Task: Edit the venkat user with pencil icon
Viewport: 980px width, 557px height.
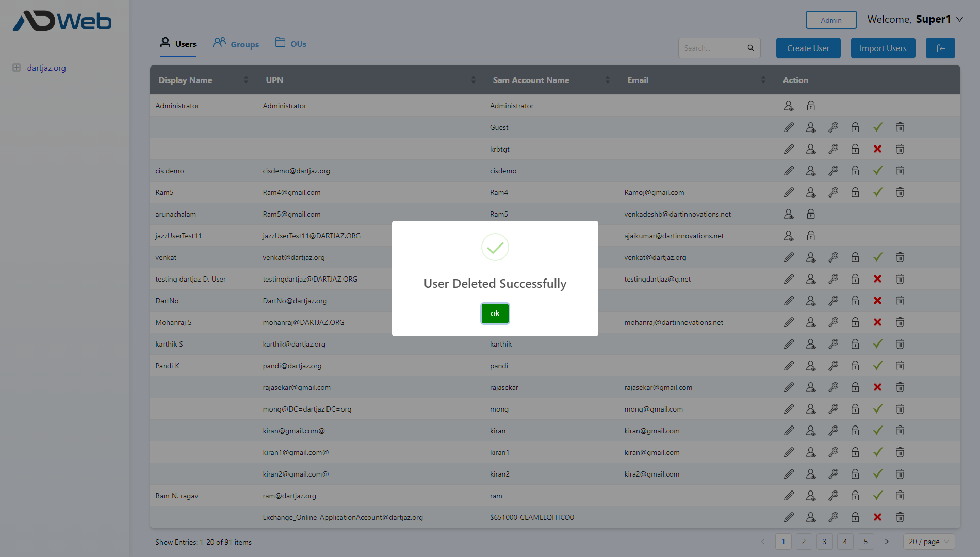Action: pyautogui.click(x=789, y=257)
